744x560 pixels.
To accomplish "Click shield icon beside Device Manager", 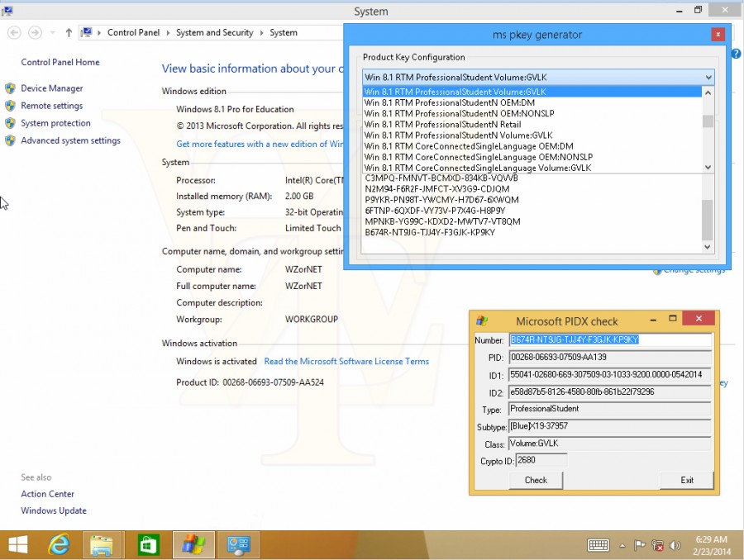I will point(10,88).
